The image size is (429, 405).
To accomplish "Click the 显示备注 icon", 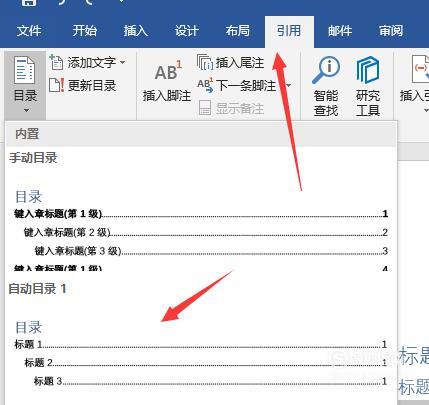I will pyautogui.click(x=205, y=108).
